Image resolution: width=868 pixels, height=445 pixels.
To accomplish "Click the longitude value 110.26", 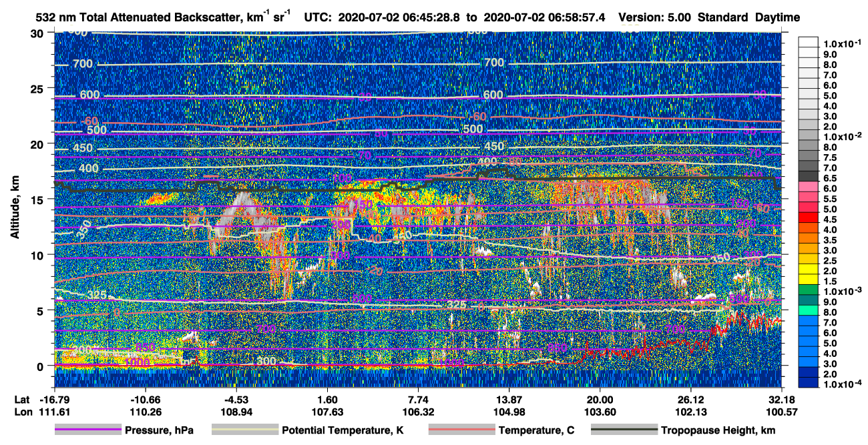I will (145, 412).
